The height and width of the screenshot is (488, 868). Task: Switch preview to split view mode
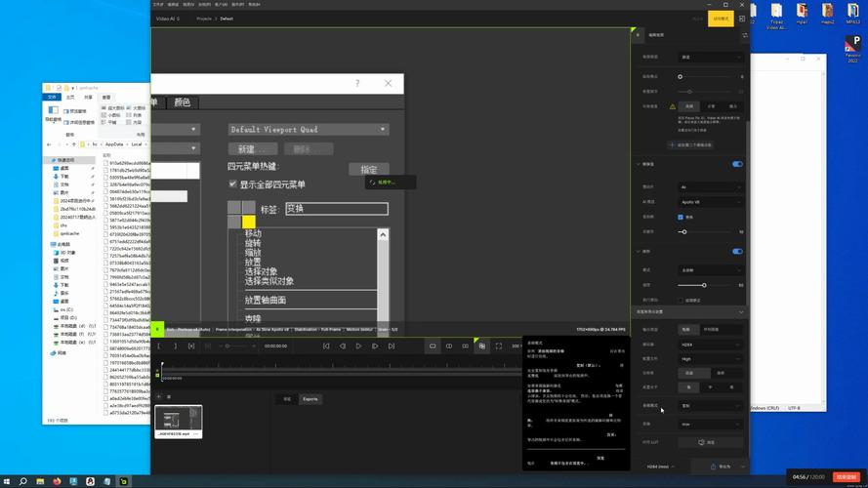point(449,346)
